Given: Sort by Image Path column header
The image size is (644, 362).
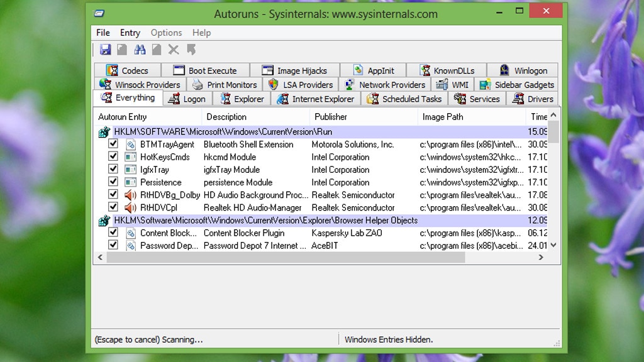Looking at the screenshot, I should 472,117.
